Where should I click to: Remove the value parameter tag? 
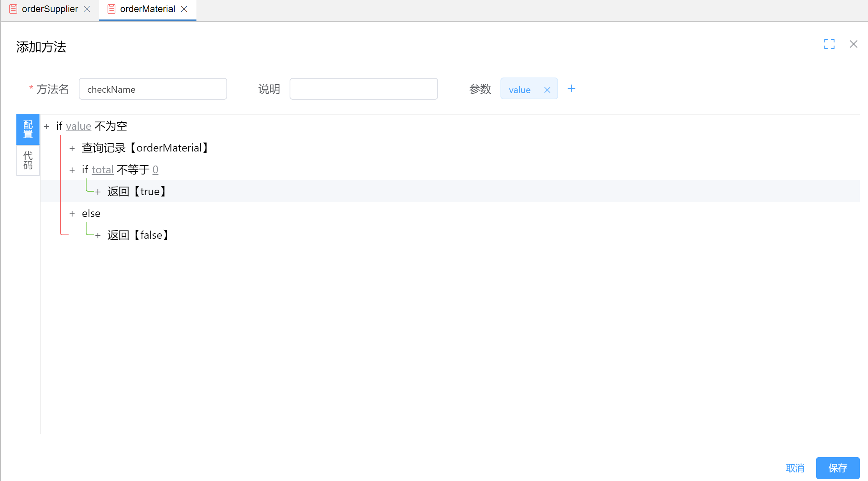pyautogui.click(x=547, y=90)
